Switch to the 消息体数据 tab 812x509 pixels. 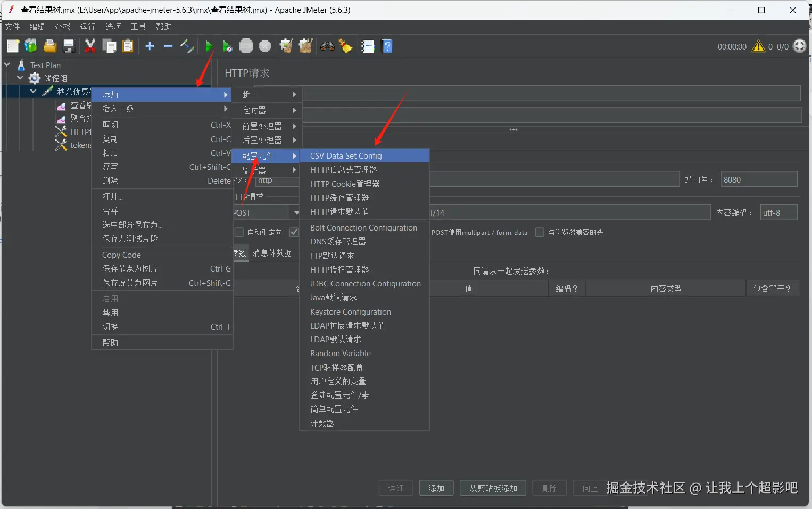click(x=272, y=253)
